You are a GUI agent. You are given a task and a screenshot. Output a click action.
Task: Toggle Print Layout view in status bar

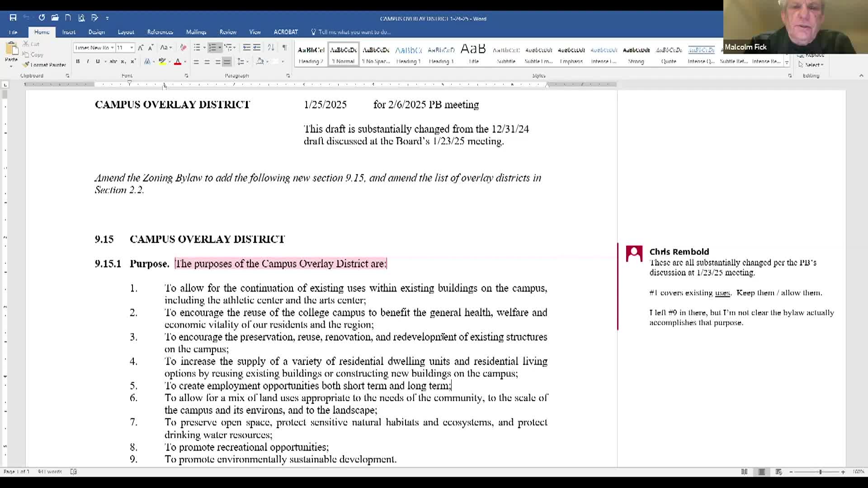click(762, 472)
